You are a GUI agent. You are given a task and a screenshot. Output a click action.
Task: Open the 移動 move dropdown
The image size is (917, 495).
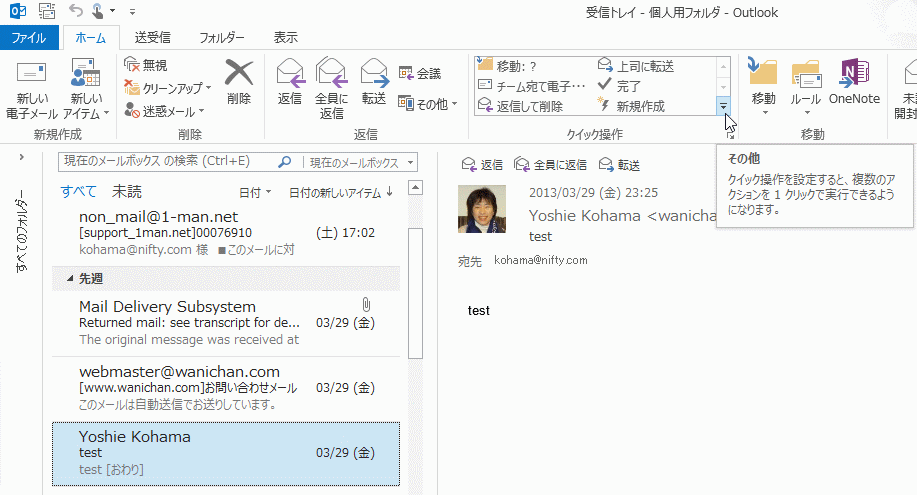(763, 86)
